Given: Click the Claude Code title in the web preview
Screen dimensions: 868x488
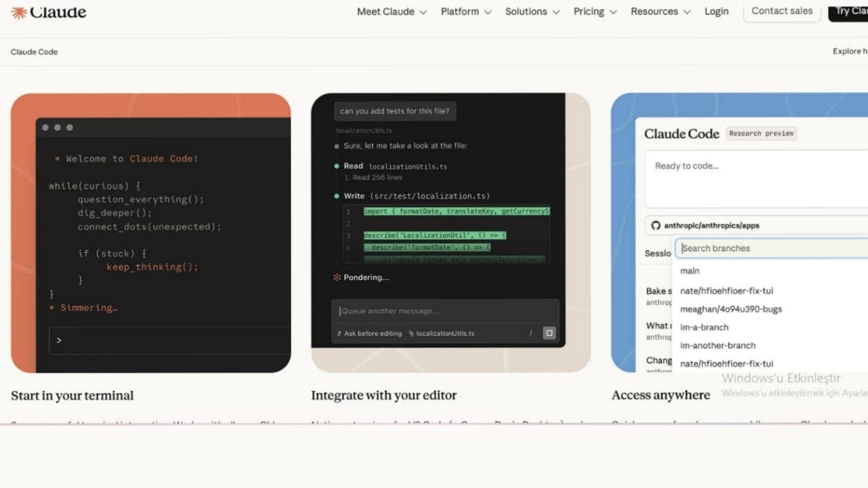Looking at the screenshot, I should [682, 134].
